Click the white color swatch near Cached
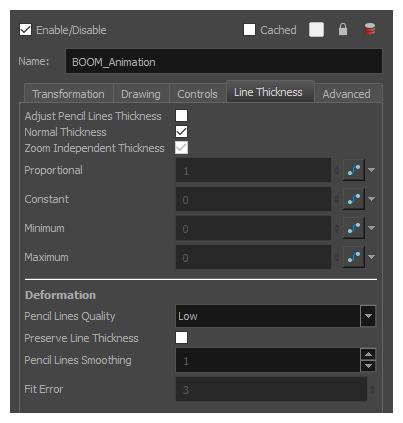The image size is (403, 423). [x=316, y=30]
